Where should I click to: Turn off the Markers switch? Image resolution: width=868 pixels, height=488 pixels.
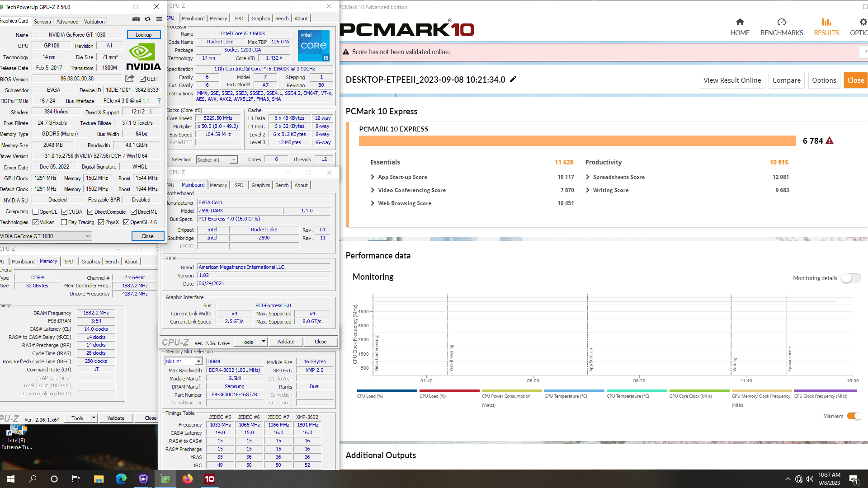click(x=854, y=416)
